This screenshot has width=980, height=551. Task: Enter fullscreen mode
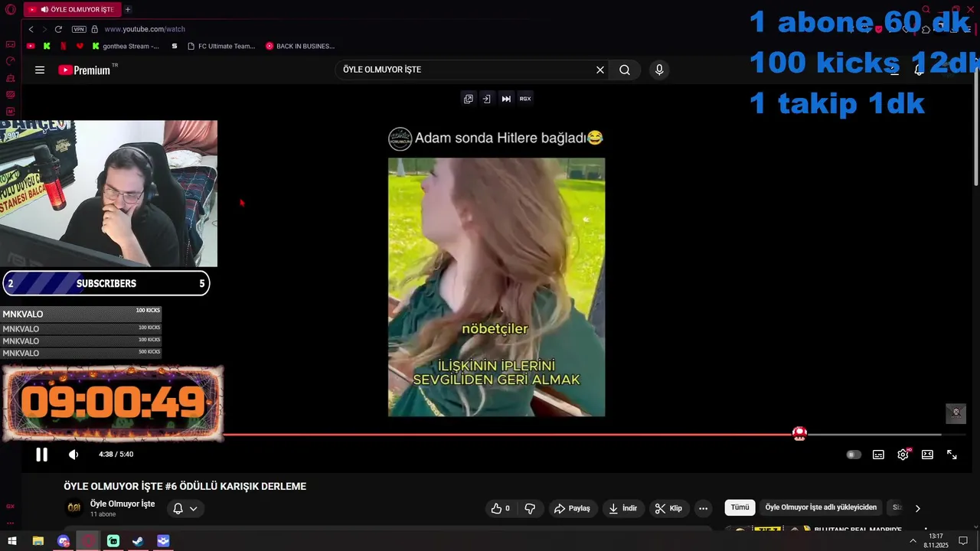point(952,455)
